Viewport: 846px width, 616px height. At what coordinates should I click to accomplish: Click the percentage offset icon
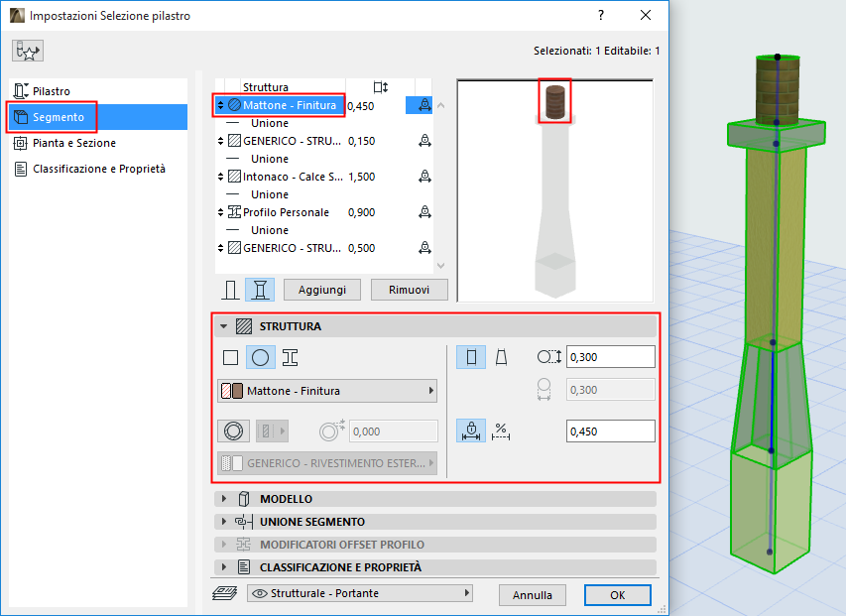coord(501,431)
